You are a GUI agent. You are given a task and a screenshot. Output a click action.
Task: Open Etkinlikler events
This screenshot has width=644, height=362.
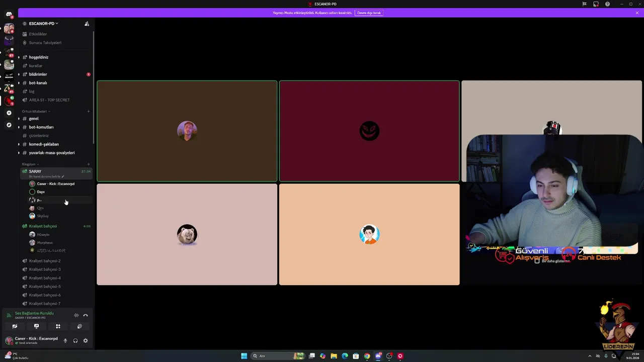pyautogui.click(x=38, y=34)
